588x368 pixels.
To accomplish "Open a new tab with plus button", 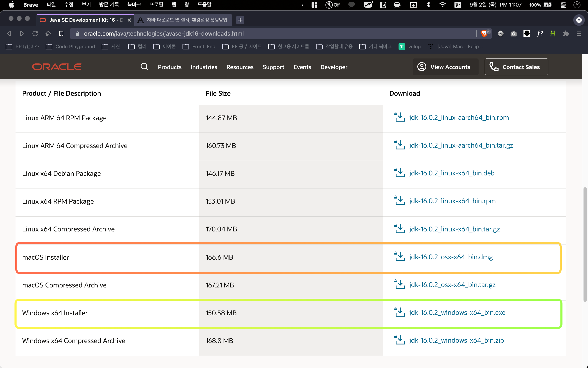I will (240, 20).
